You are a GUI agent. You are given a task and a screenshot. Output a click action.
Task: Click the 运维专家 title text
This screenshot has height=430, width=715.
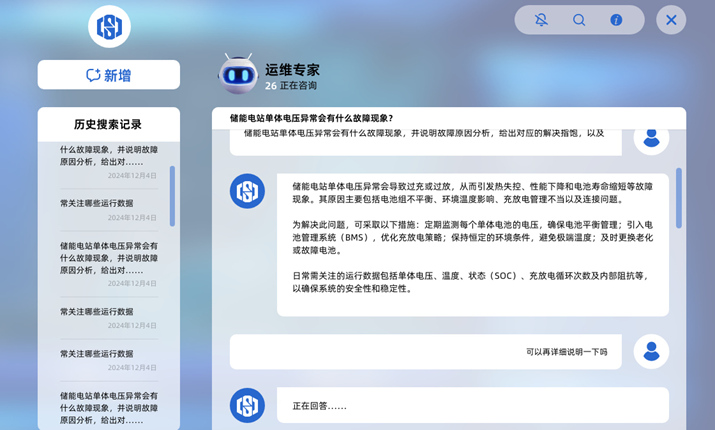292,70
